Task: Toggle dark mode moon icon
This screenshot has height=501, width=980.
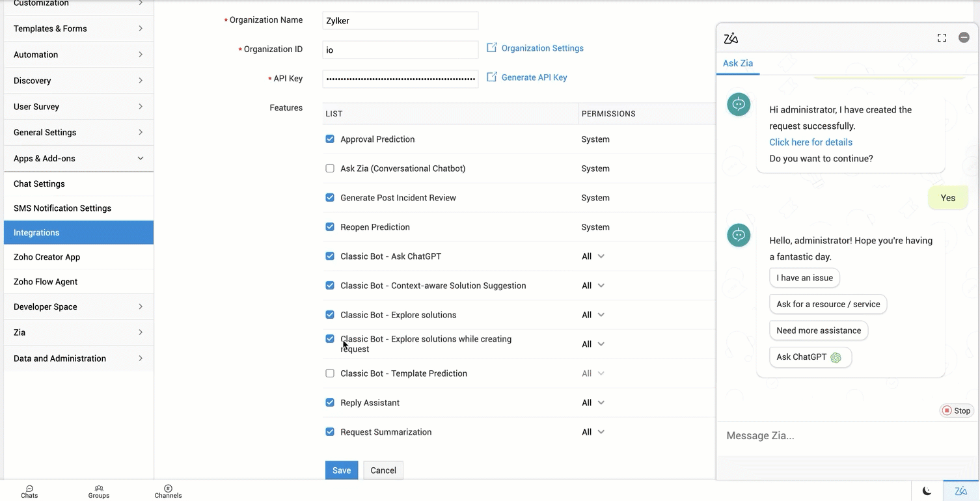Action: tap(927, 491)
